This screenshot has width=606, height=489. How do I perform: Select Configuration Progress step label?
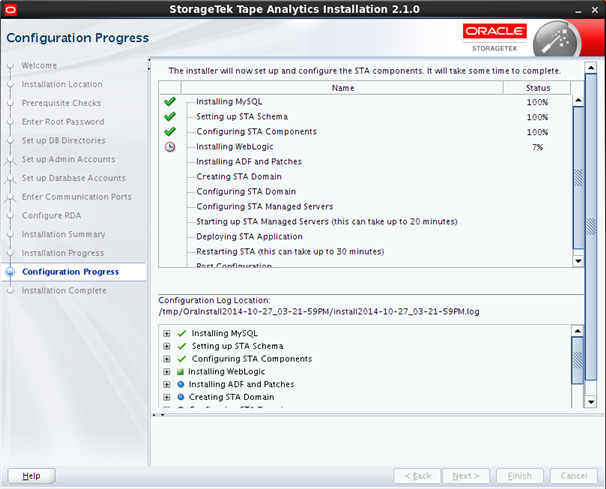coord(70,272)
